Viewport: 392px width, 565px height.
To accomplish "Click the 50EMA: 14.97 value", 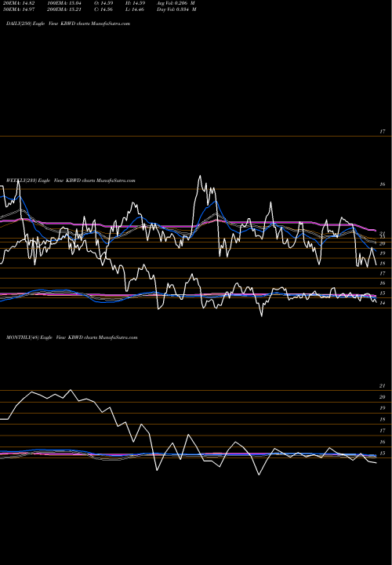I will tap(20, 9).
